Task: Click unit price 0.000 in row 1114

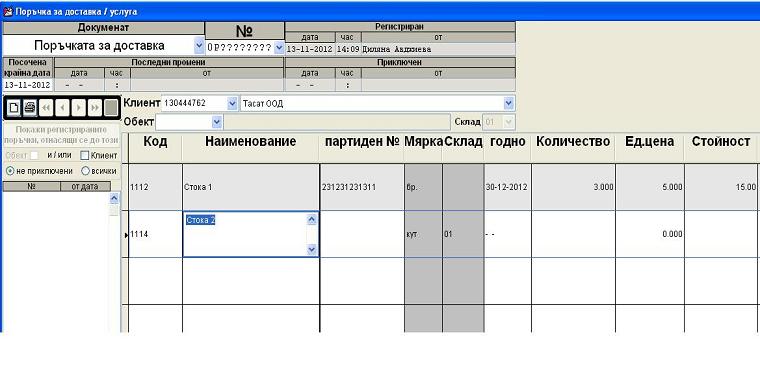Action: pyautogui.click(x=649, y=234)
